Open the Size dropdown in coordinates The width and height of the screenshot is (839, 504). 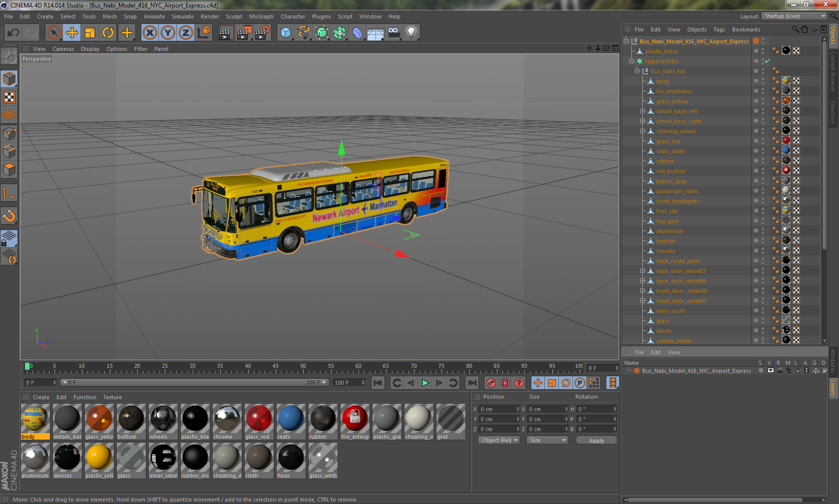(547, 440)
